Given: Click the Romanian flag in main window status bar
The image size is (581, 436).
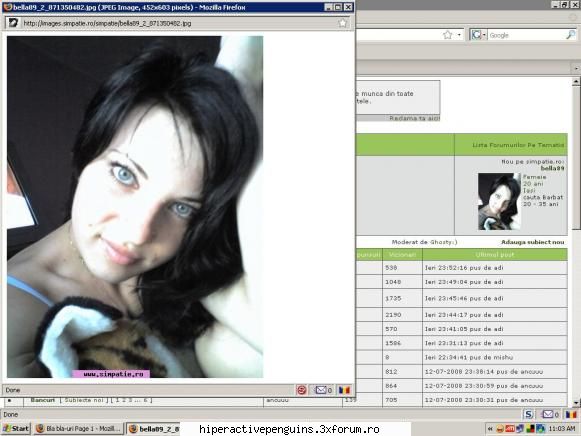Looking at the screenshot, I should click(571, 414).
